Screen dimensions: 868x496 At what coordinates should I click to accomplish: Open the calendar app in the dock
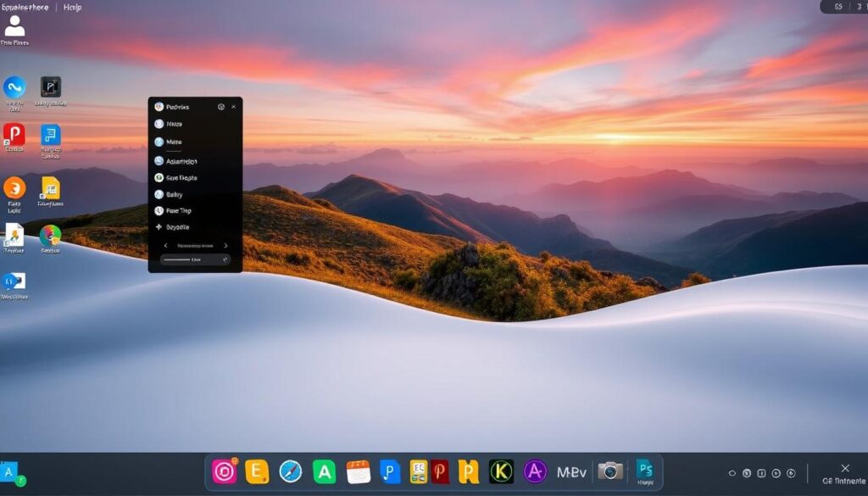tap(359, 471)
